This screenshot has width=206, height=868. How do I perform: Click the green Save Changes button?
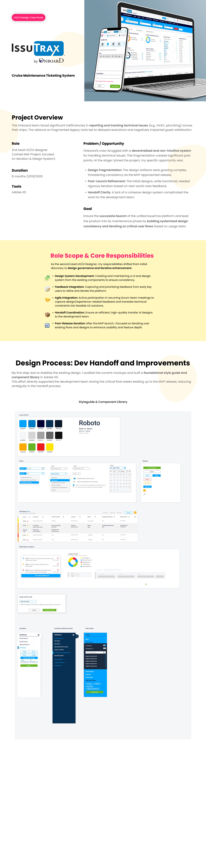coord(152,468)
